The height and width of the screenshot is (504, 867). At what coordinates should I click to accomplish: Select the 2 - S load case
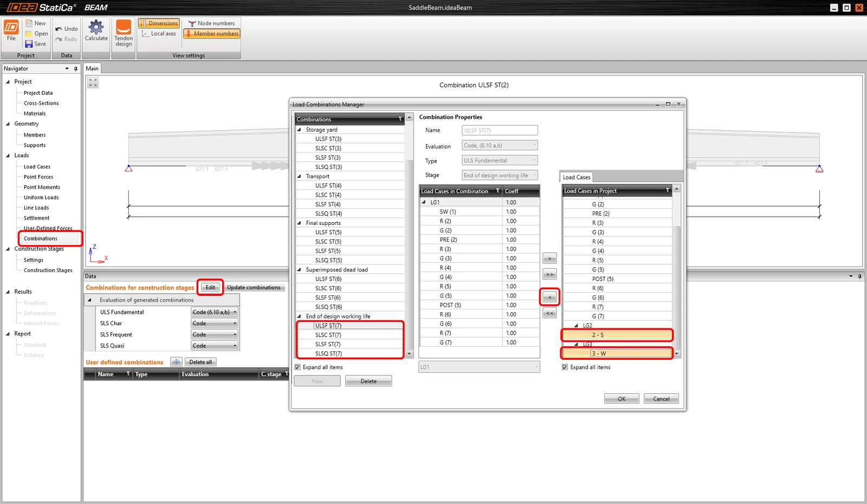tap(617, 335)
